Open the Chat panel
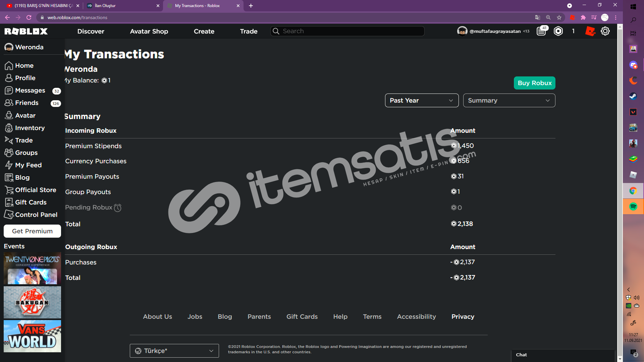Image resolution: width=644 pixels, height=362 pixels. [563, 355]
